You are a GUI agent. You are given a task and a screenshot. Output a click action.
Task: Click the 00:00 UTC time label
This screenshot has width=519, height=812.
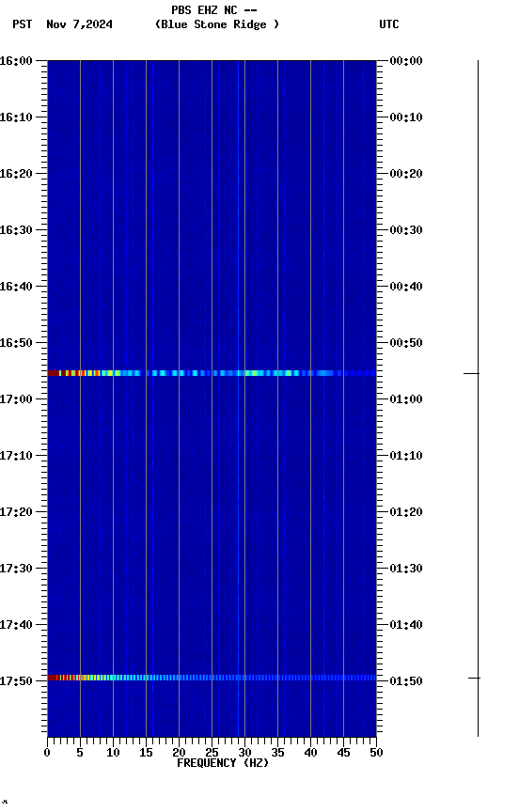pyautogui.click(x=406, y=61)
